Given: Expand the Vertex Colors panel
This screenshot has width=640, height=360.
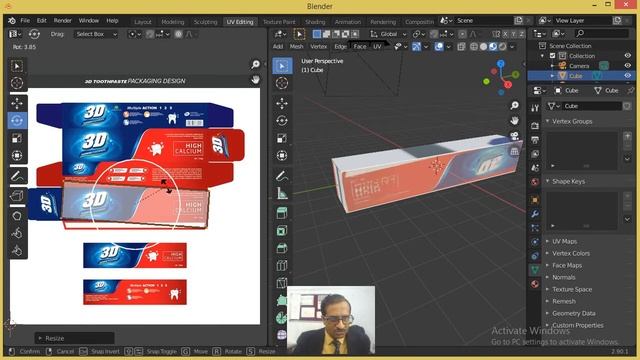Looking at the screenshot, I should (x=571, y=253).
